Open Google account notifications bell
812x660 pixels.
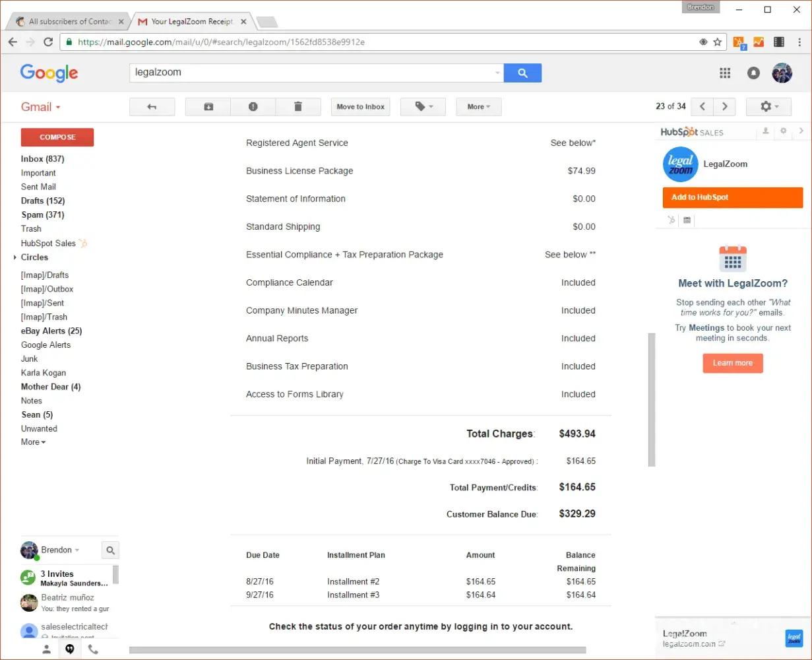click(753, 73)
